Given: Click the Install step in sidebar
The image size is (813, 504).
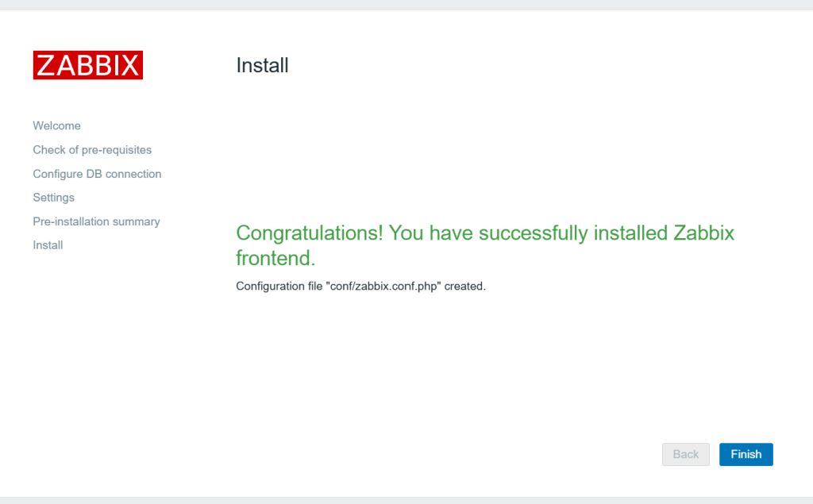Looking at the screenshot, I should coord(48,245).
